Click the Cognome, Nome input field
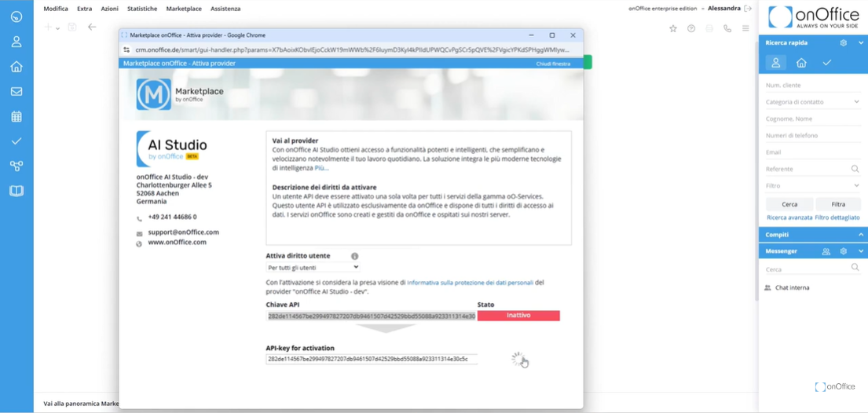Viewport: 868px width, 413px height. (x=813, y=119)
